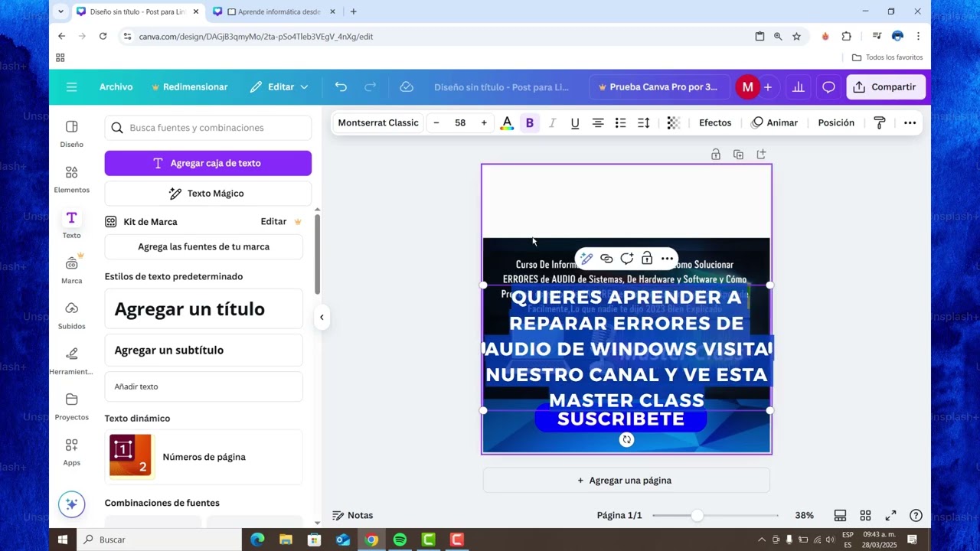Screen dimensions: 980x551
Task: Open Notas panel
Action: tap(353, 516)
